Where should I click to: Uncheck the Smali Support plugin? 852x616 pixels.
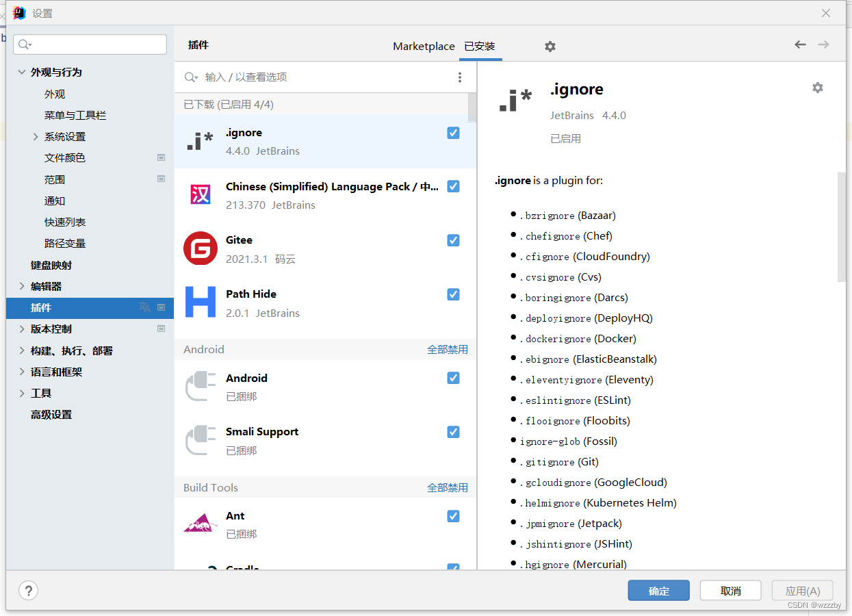click(453, 432)
